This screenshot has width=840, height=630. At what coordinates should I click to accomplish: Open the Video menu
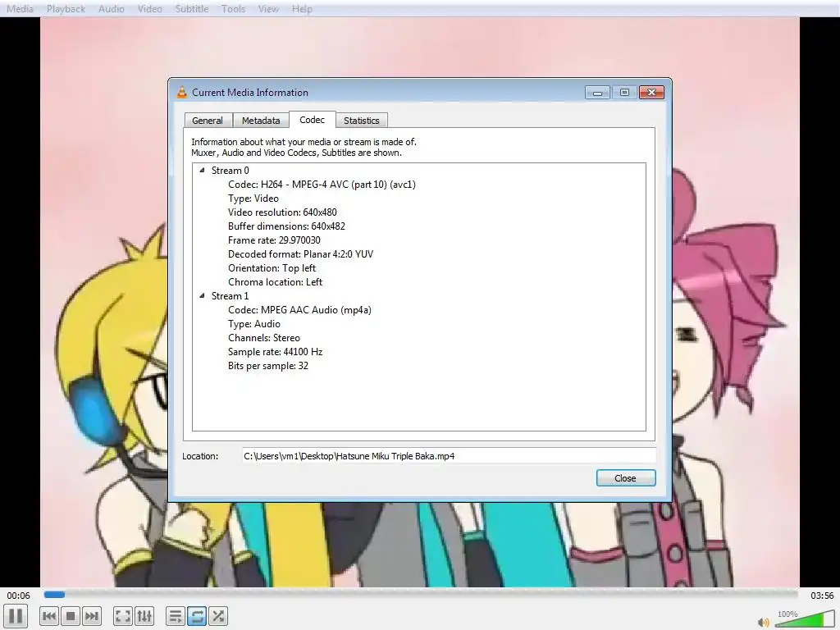[x=149, y=8]
